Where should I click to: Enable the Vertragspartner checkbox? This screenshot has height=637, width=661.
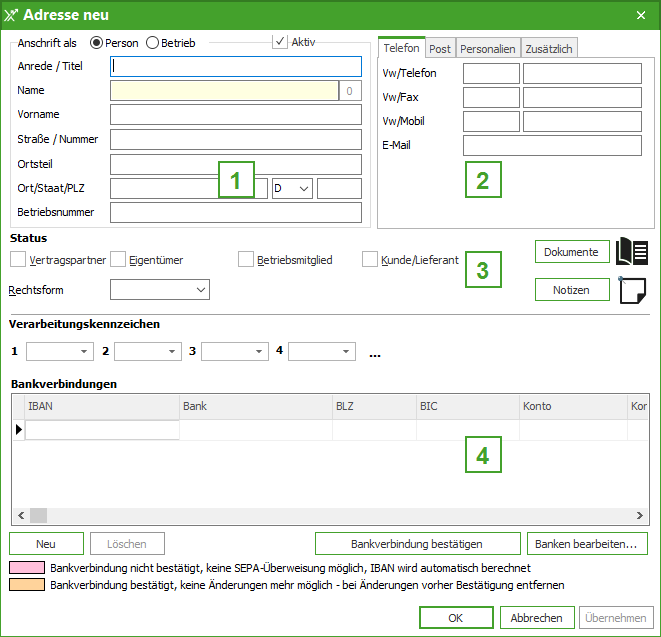click(18, 260)
